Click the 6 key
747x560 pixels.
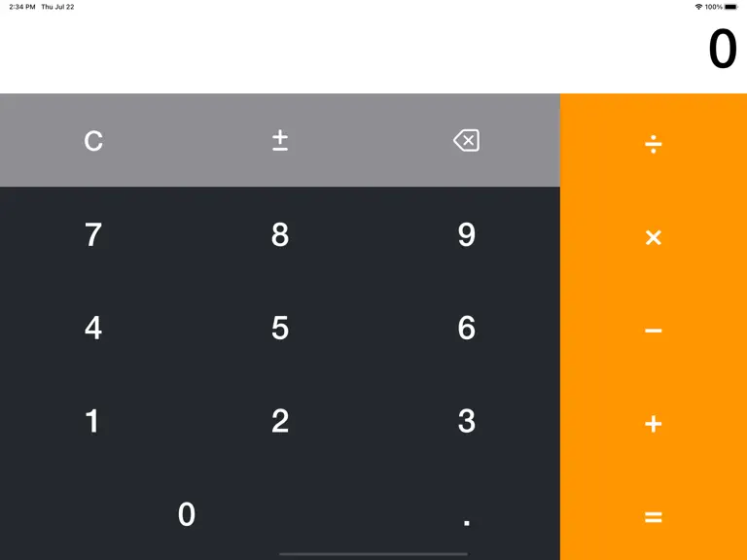[467, 327]
